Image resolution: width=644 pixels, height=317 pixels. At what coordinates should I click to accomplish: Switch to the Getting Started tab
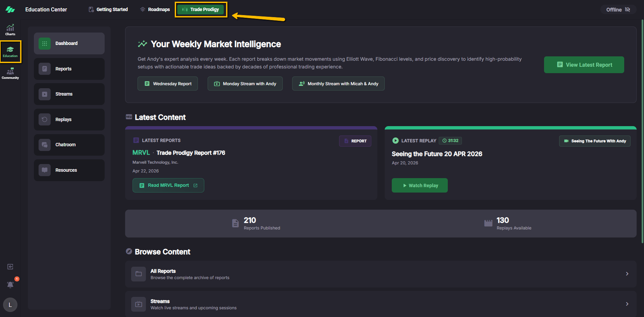tap(108, 9)
